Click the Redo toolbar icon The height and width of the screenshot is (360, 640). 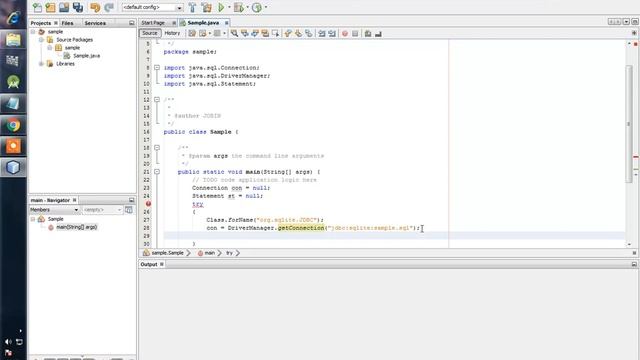pyautogui.click(x=109, y=7)
